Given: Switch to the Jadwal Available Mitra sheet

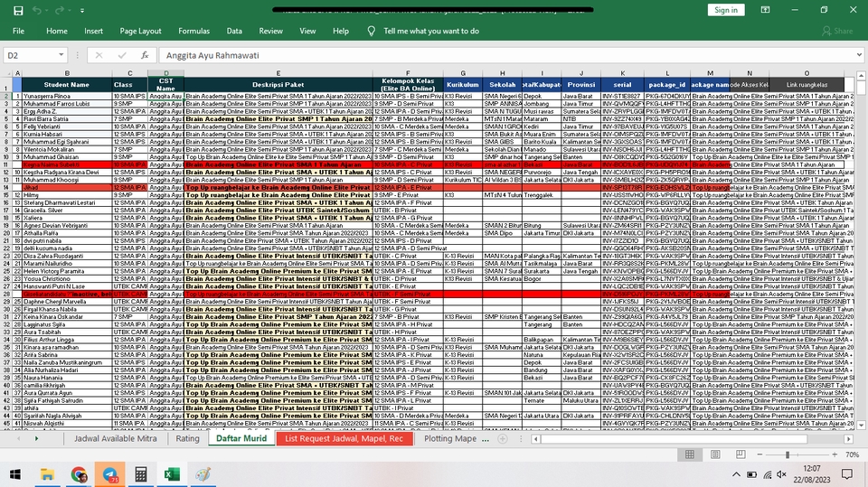Looking at the screenshot, I should pyautogui.click(x=115, y=438).
